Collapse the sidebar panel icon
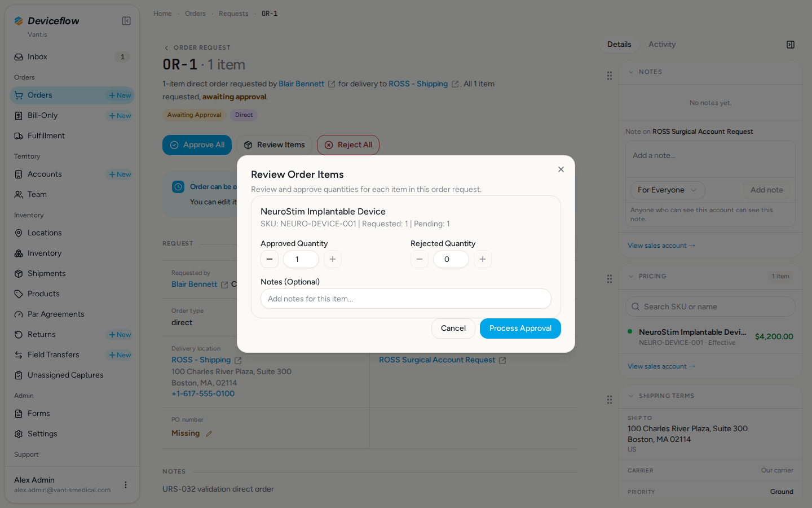 [126, 21]
